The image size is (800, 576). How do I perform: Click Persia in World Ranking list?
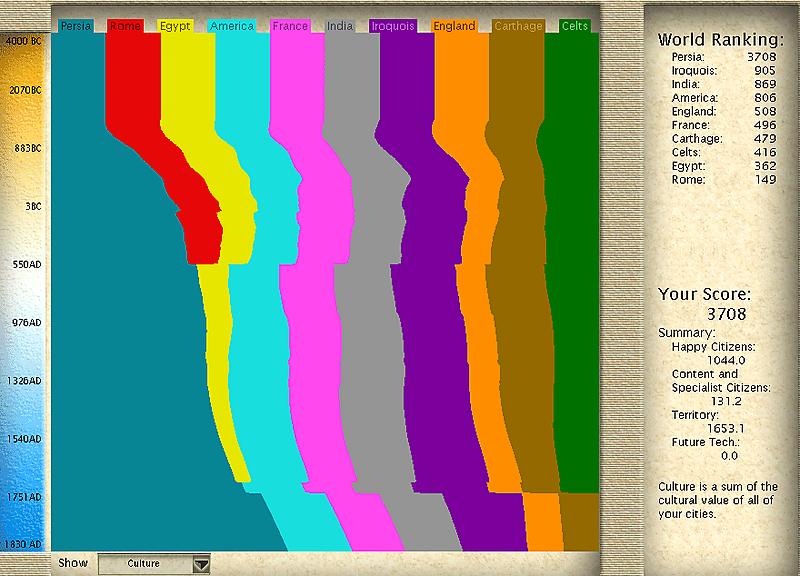724,57
